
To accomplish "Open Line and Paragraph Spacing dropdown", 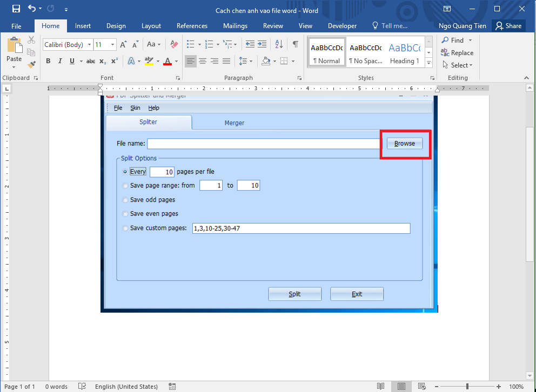I will click(245, 62).
